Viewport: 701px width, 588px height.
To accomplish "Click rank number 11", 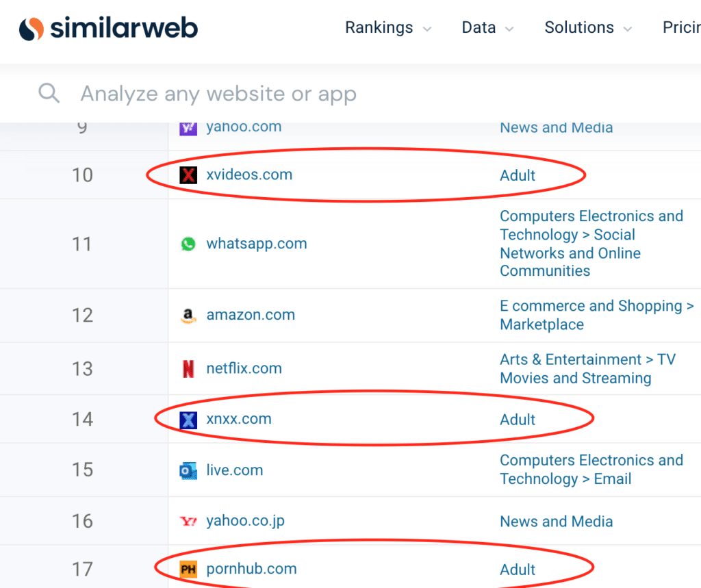I will [x=82, y=244].
